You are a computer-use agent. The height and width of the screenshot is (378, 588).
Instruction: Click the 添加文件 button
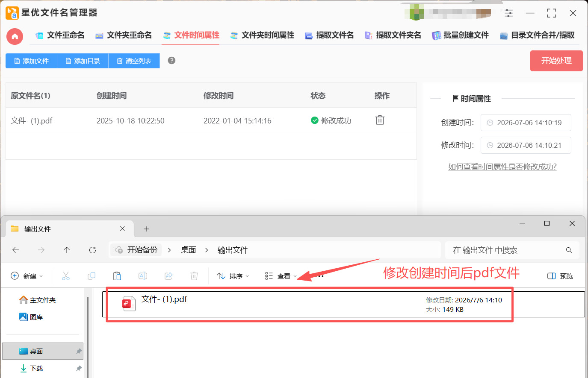point(31,61)
